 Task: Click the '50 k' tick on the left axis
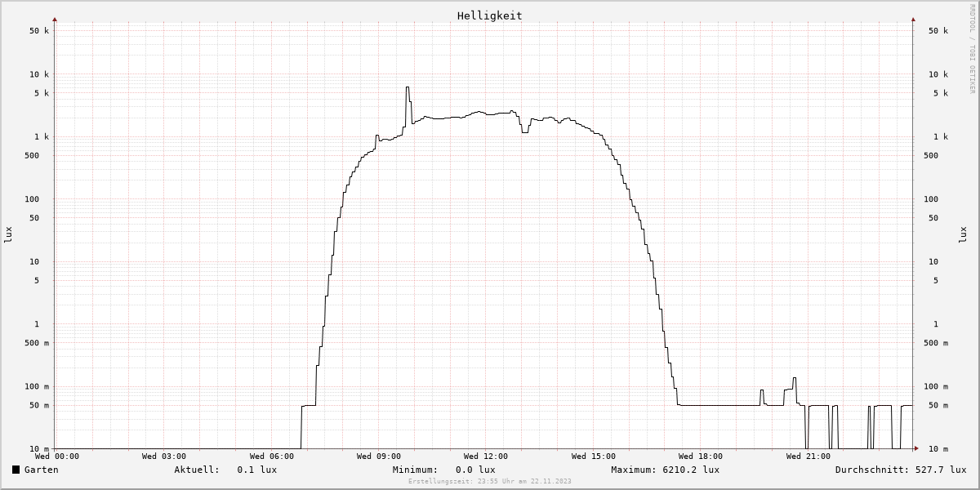point(39,31)
